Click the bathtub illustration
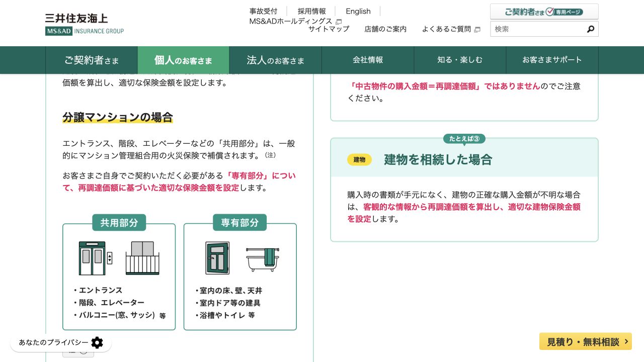The image size is (644, 362). [263, 259]
